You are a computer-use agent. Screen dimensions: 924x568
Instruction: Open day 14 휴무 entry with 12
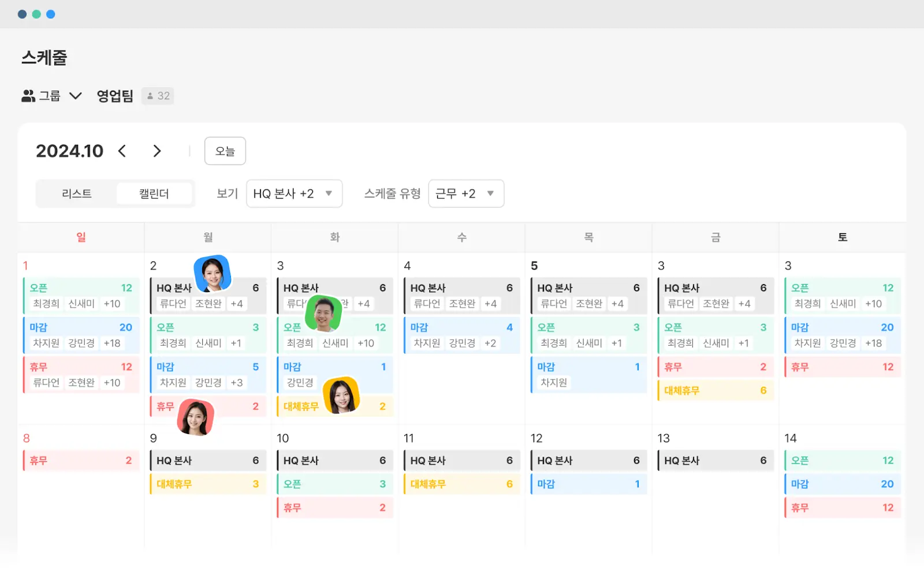click(843, 508)
